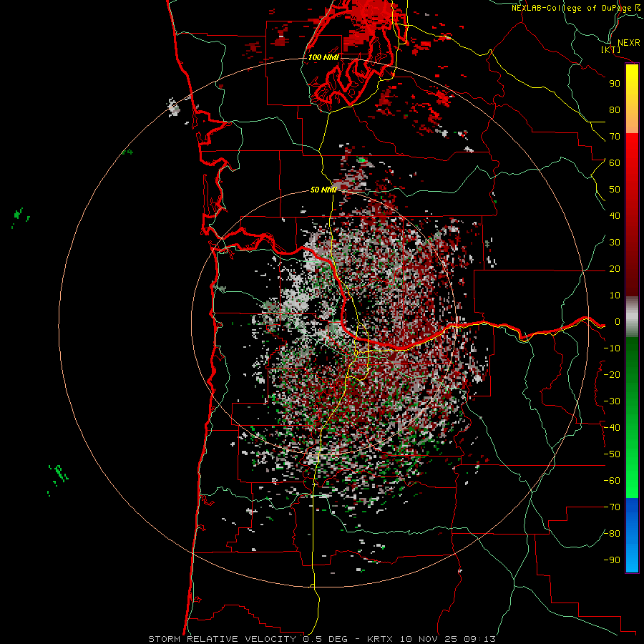Click the "10 NOV 25" date text
The width and height of the screenshot is (644, 644).
click(x=429, y=639)
